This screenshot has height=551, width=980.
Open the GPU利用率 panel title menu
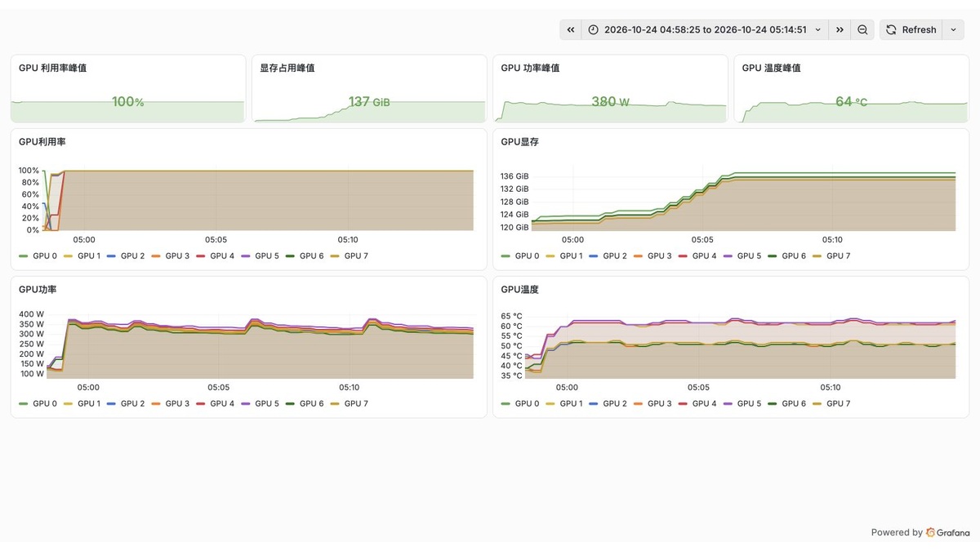click(x=42, y=142)
